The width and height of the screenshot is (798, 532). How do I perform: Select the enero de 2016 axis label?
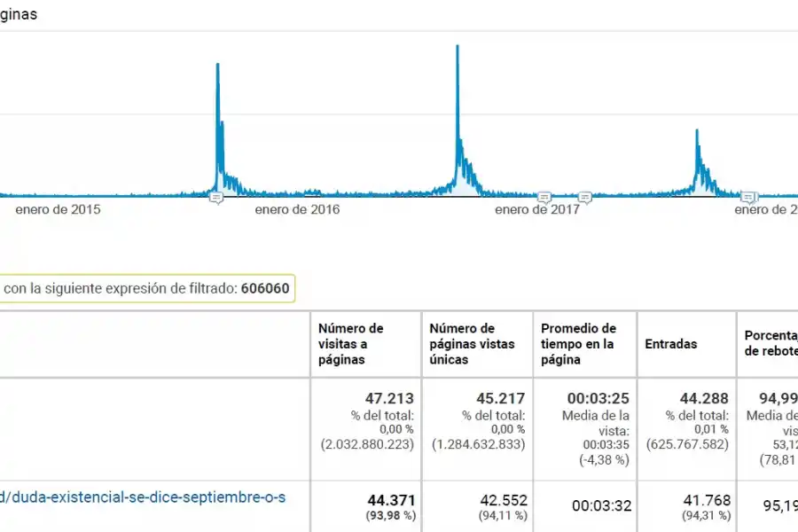[296, 210]
